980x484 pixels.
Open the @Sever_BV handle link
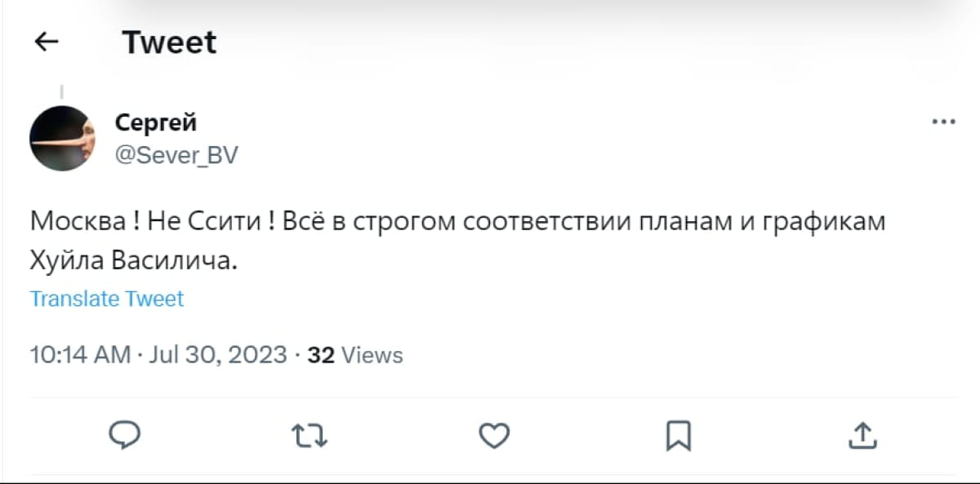click(x=176, y=154)
